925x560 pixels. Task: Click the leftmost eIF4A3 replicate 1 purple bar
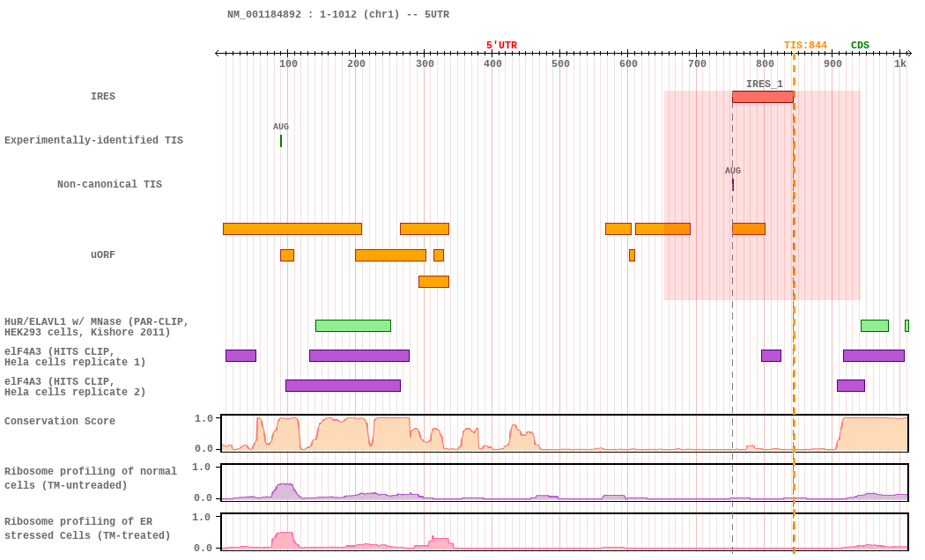[240, 356]
